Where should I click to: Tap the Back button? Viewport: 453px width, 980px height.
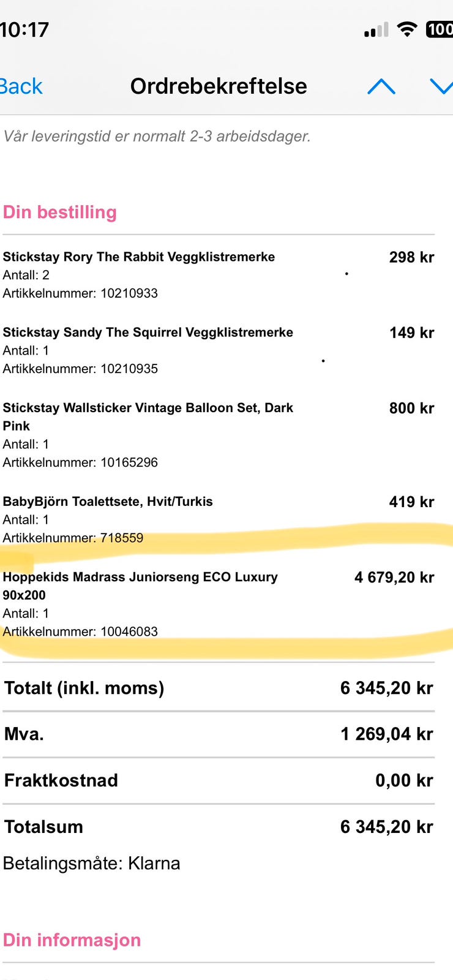click(x=21, y=86)
